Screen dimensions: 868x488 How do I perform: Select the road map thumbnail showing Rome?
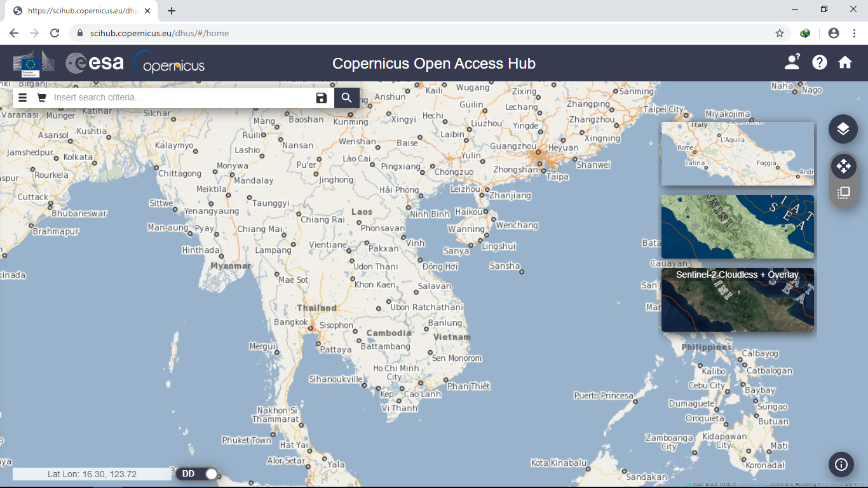pos(738,154)
